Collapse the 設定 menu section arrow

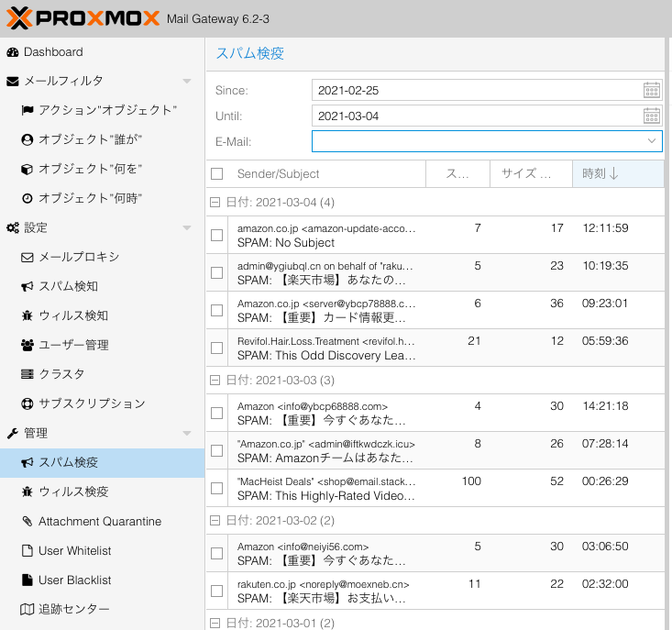point(187,228)
